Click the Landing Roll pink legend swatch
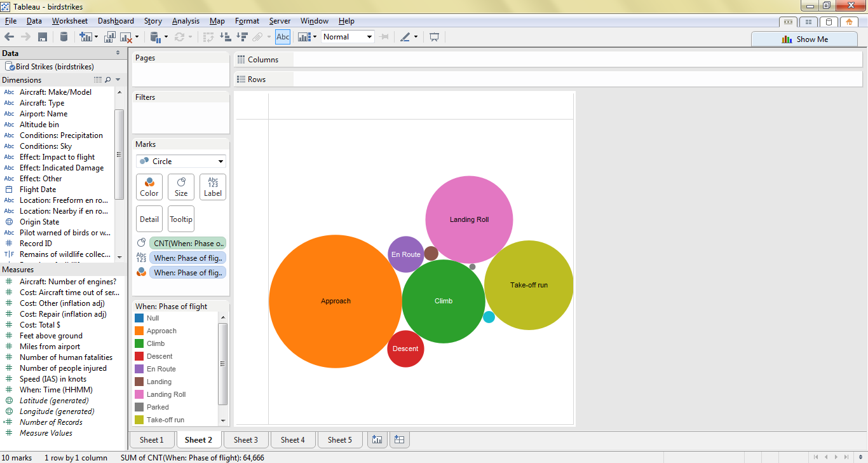868x463 pixels. tap(139, 394)
